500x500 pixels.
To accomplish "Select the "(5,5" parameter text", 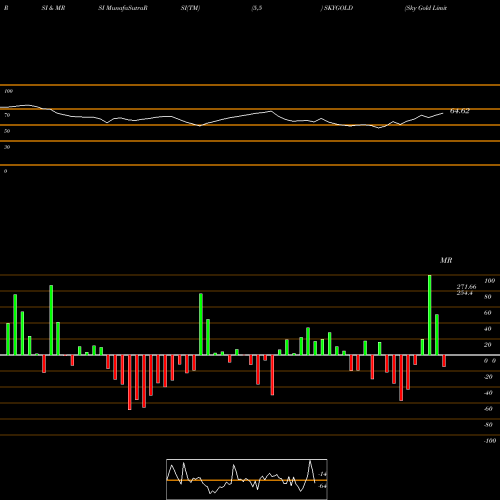I will [257, 8].
